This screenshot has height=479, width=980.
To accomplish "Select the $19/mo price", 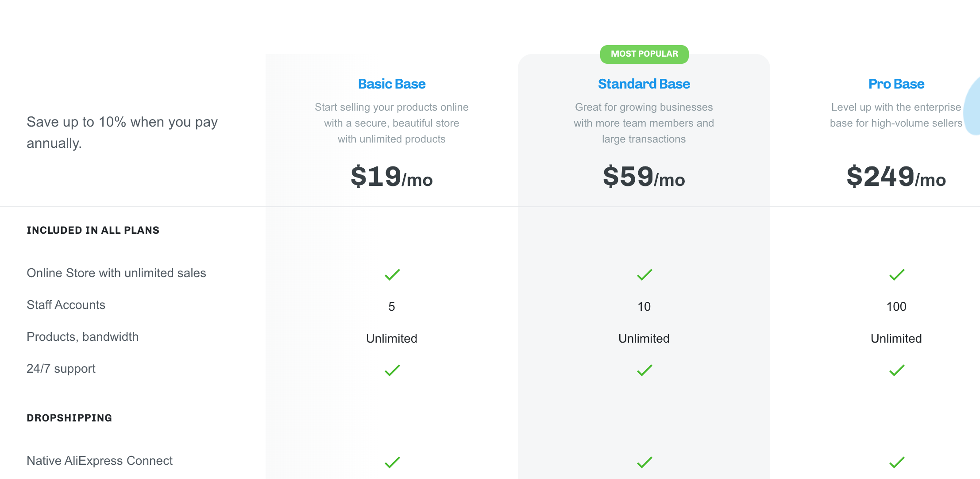I will [392, 177].
